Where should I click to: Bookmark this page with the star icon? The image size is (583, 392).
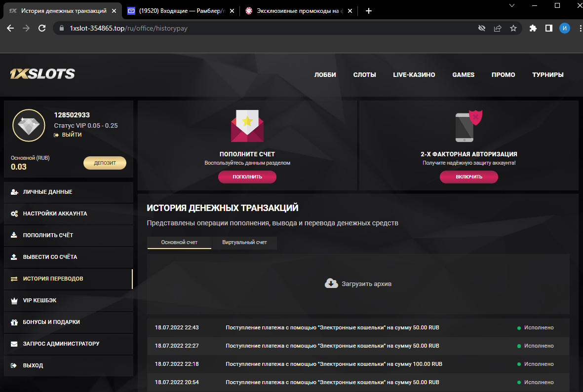point(513,28)
